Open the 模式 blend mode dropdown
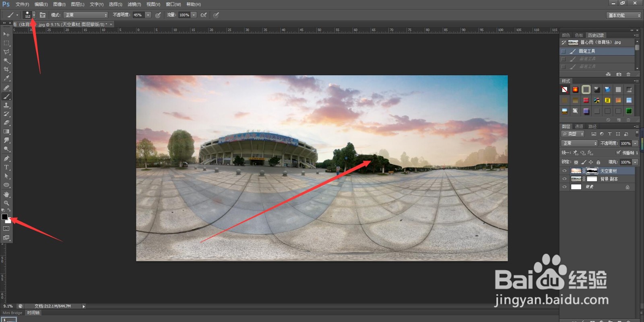The width and height of the screenshot is (644, 322). coord(86,15)
